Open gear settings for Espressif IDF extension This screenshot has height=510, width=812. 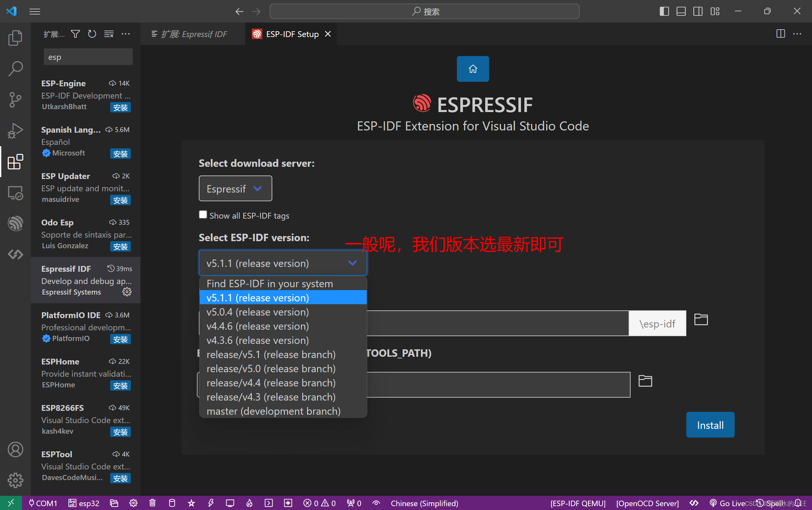[x=127, y=292]
